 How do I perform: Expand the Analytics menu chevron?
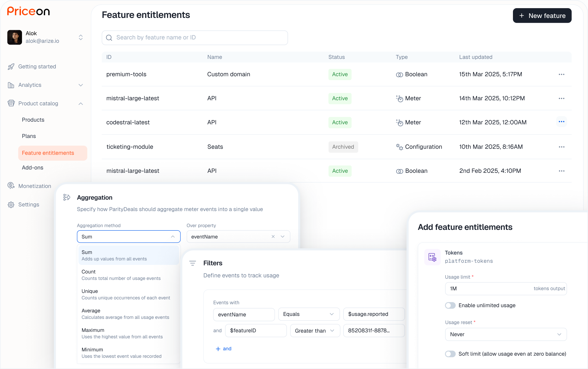pyautogui.click(x=81, y=85)
